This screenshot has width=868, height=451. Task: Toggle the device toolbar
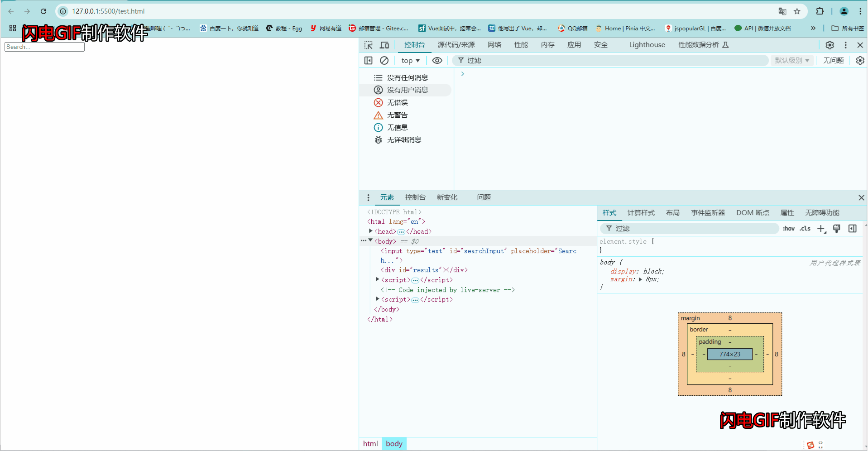[384, 45]
